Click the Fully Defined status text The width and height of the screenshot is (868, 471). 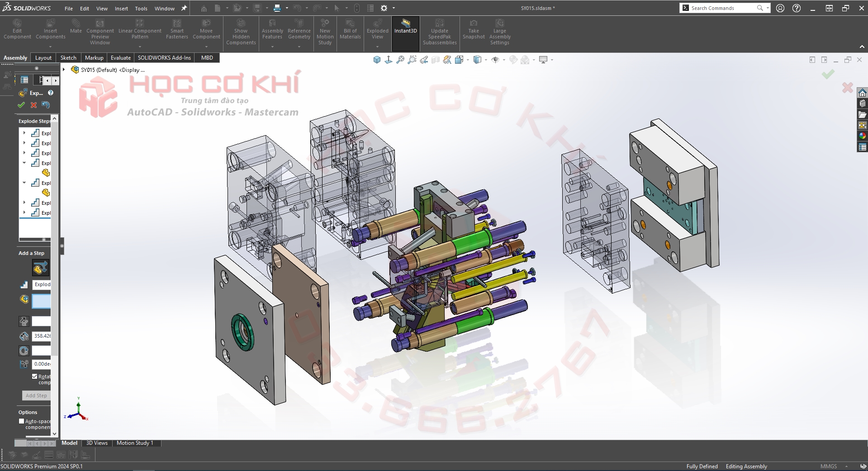(702, 466)
